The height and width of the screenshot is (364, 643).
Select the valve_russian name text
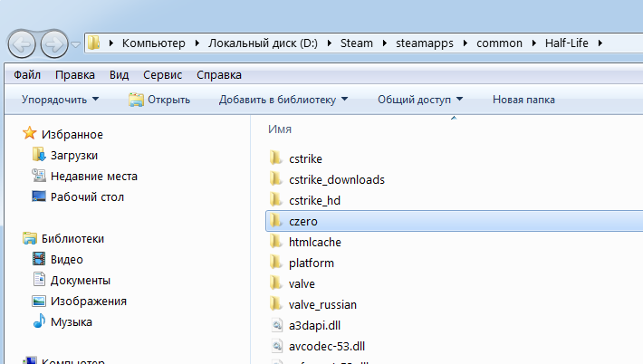pyautogui.click(x=322, y=305)
